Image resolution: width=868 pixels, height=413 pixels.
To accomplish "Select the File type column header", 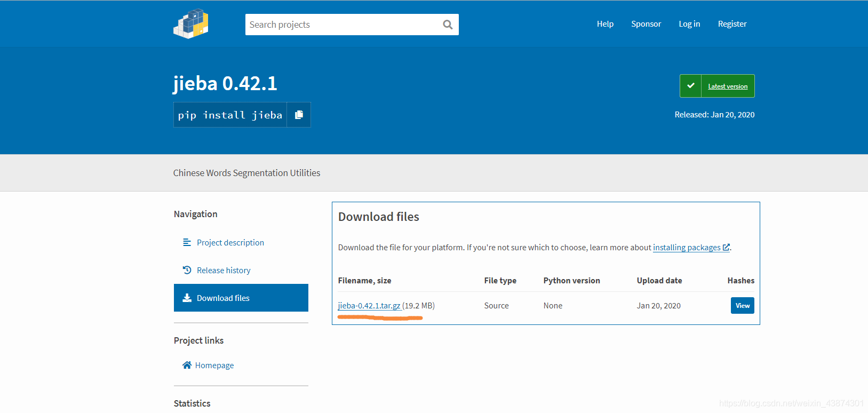I will [x=500, y=281].
